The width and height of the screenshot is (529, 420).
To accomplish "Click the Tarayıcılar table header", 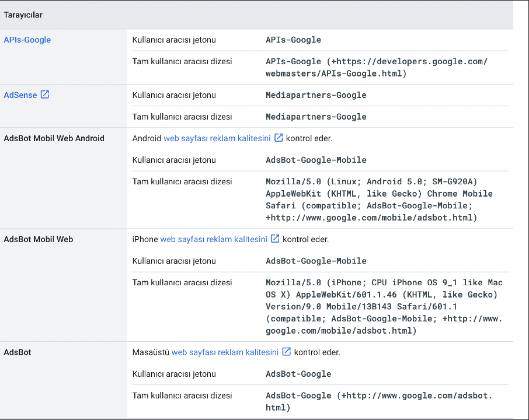I will (x=23, y=15).
